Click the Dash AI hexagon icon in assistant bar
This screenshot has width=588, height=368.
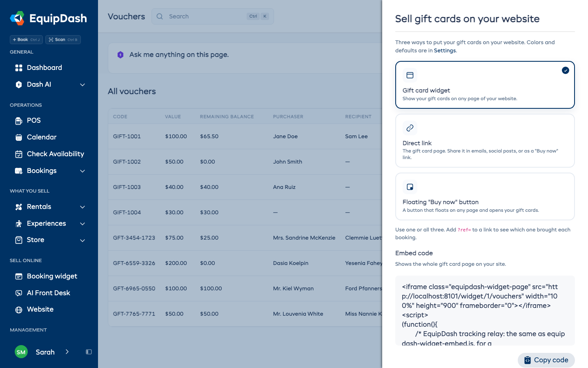(120, 55)
